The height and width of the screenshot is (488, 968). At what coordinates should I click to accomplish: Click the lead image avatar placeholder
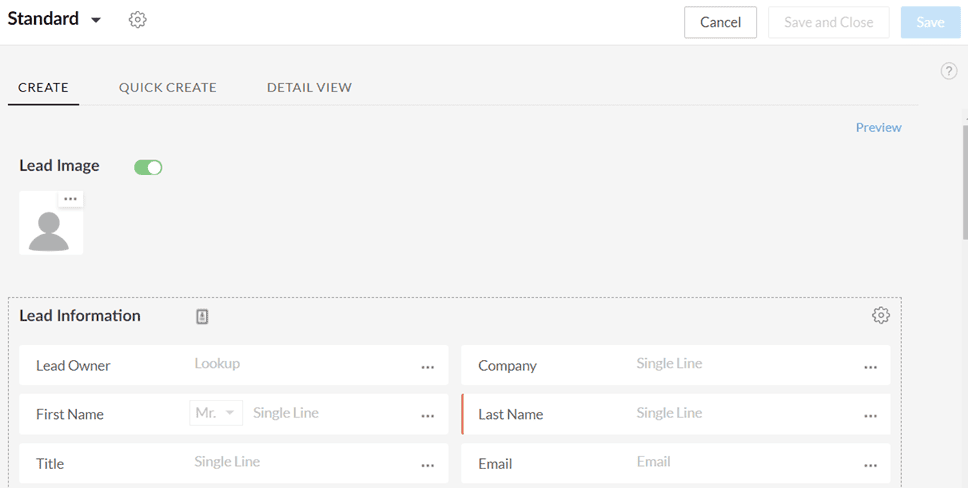coord(51,223)
